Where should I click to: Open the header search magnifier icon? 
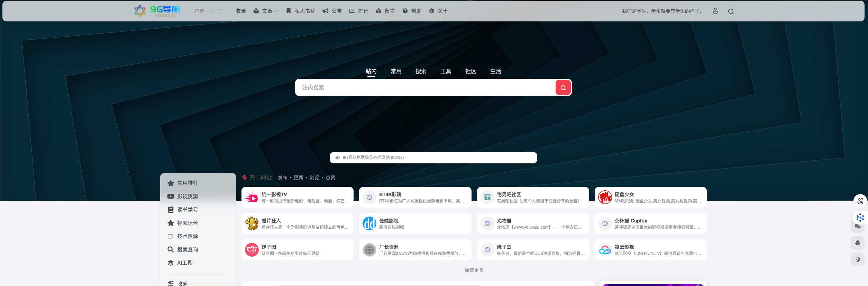(731, 11)
